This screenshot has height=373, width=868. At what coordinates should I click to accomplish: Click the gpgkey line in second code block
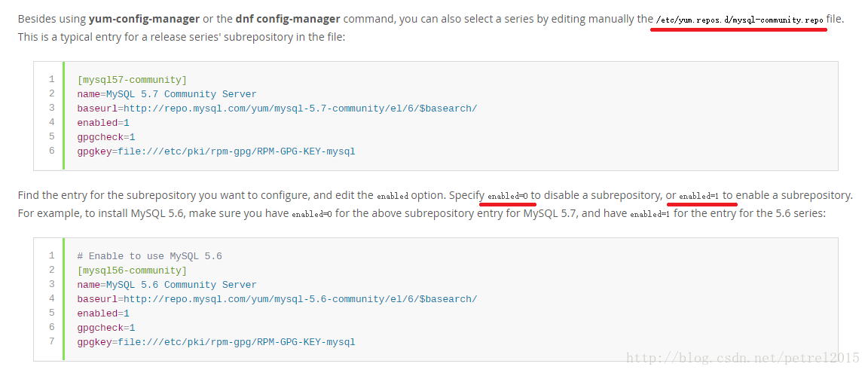coord(216,342)
